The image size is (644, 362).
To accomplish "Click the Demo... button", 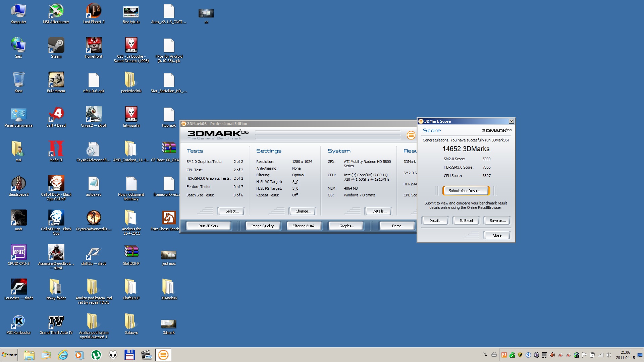I will pos(398,226).
